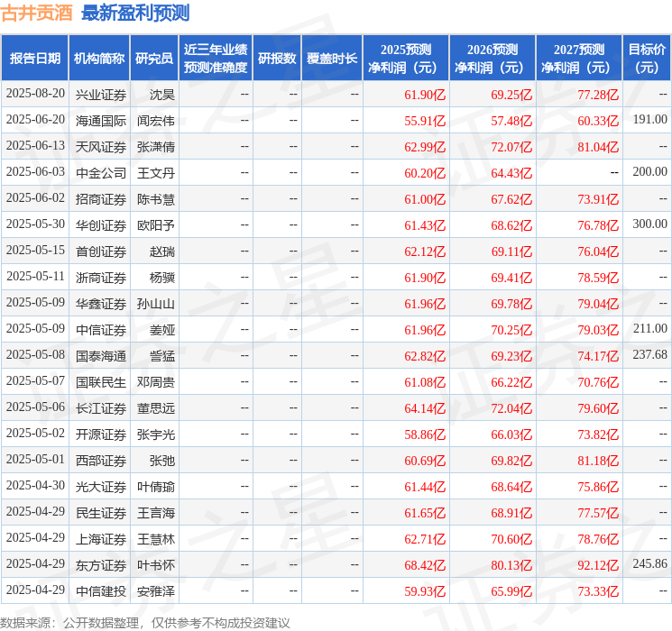Image resolution: width=672 pixels, height=631 pixels.
Task: Select the 研报数 column header
Action: click(x=277, y=59)
